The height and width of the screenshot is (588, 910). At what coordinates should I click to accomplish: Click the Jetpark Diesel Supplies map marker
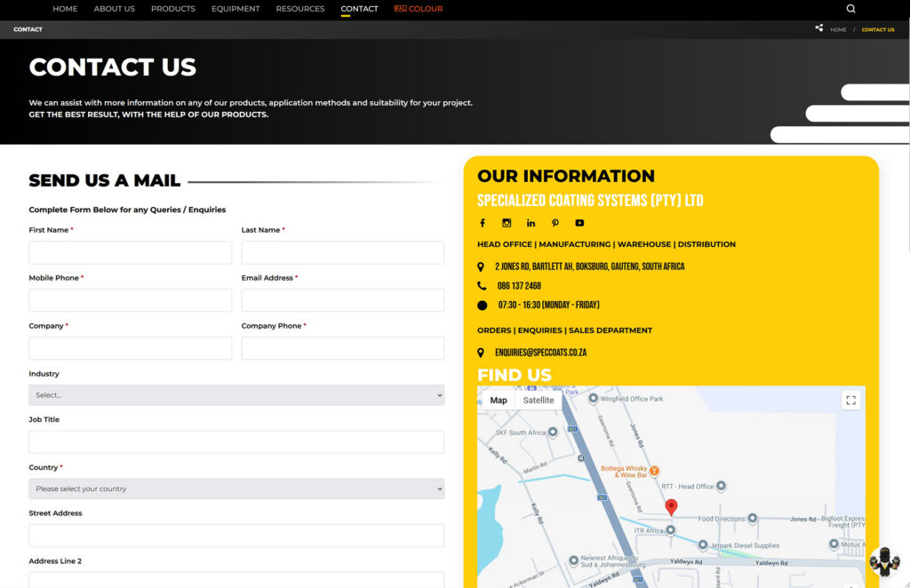[703, 545]
